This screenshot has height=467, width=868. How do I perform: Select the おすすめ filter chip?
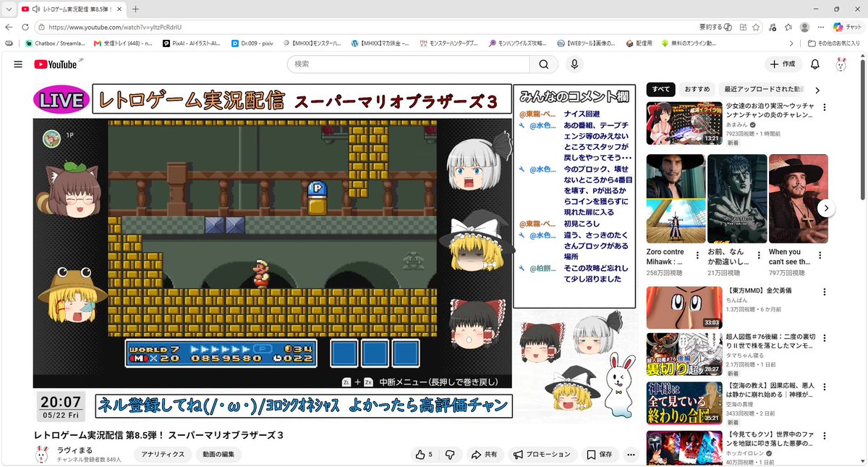[x=697, y=90]
